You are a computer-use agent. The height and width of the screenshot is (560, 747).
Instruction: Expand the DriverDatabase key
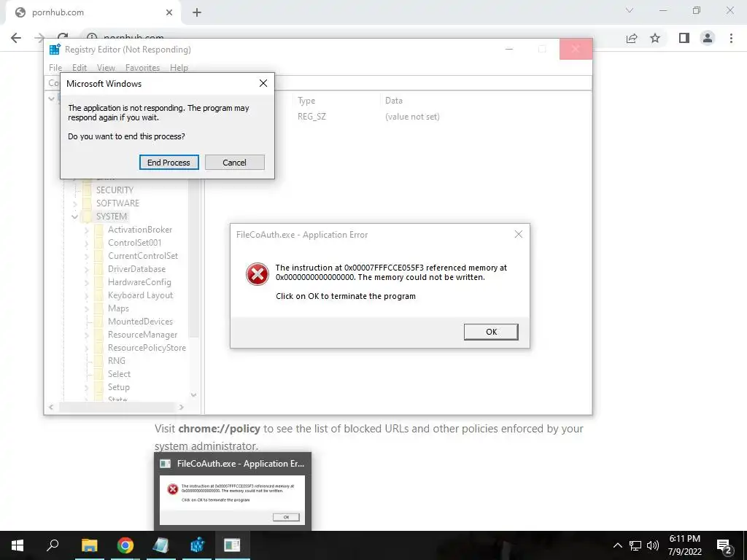(87, 269)
